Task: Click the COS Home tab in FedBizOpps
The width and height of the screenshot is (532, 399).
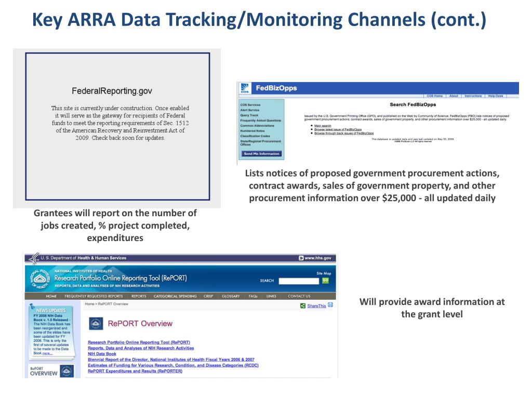Action: pyautogui.click(x=435, y=96)
